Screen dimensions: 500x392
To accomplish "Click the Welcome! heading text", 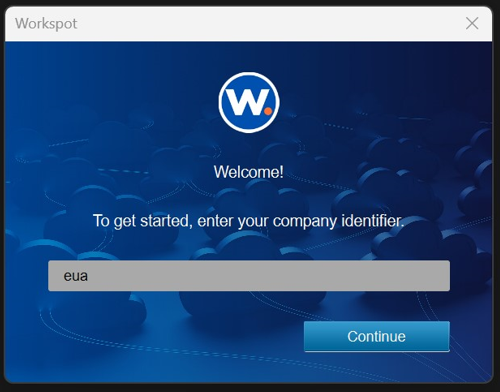I will pyautogui.click(x=249, y=172).
